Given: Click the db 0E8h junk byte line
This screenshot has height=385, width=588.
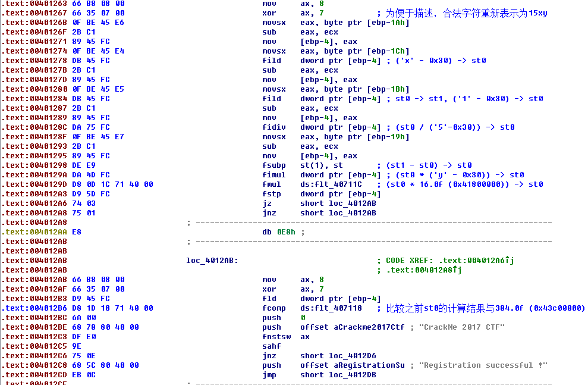Looking at the screenshot, I should [x=283, y=232].
